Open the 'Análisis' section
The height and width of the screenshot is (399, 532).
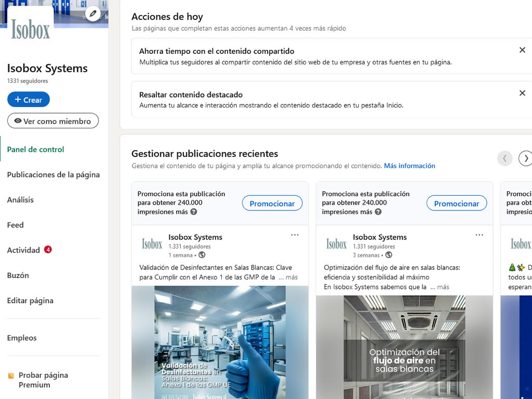click(20, 200)
